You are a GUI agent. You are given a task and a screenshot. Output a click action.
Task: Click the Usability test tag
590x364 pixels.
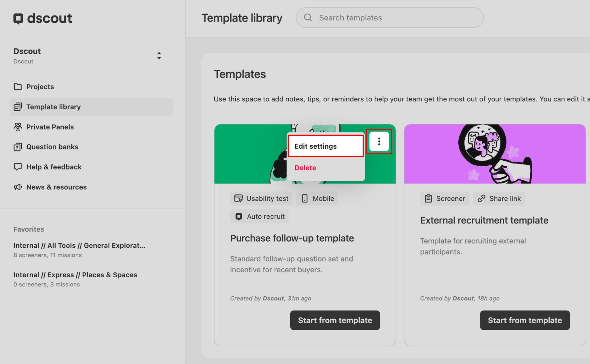click(261, 199)
